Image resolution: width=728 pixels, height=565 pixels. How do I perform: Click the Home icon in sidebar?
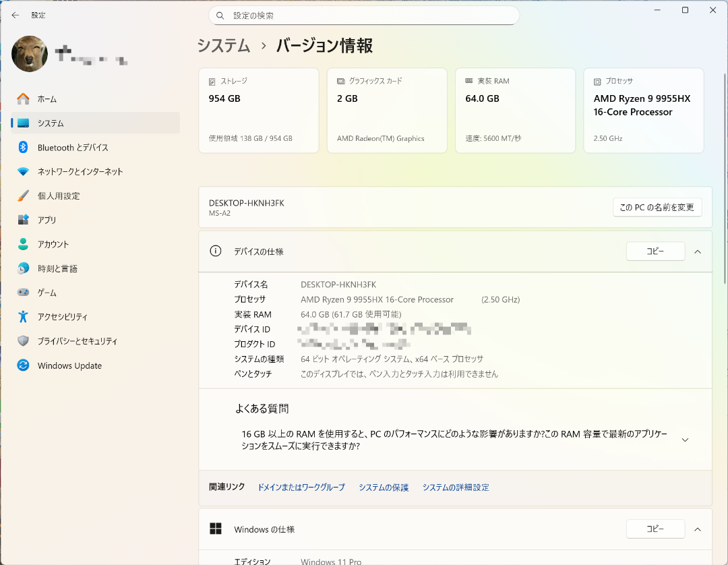click(x=23, y=99)
